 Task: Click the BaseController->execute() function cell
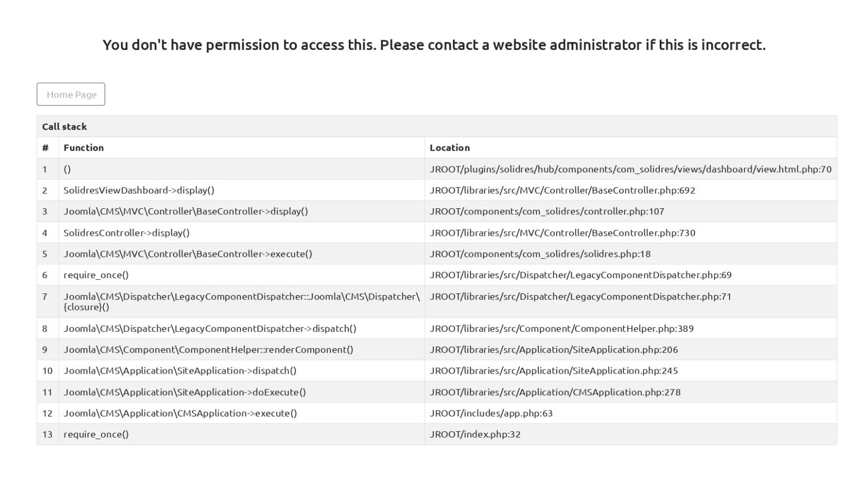(x=188, y=254)
